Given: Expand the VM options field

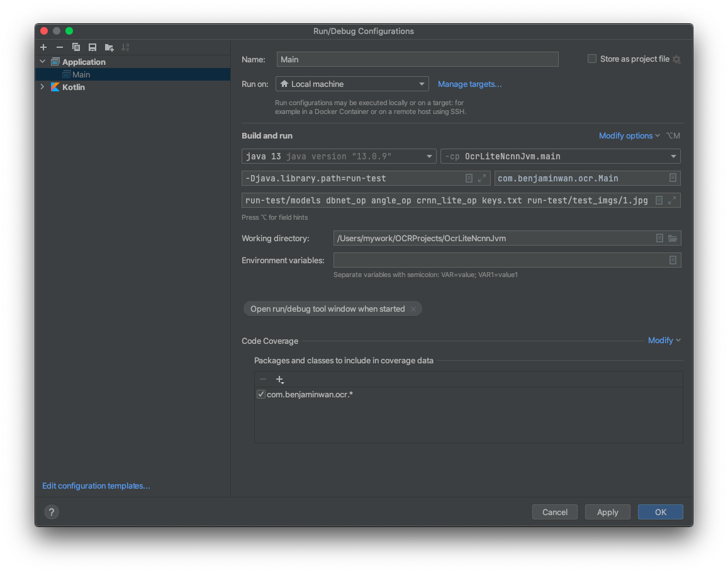Looking at the screenshot, I should 482,178.
